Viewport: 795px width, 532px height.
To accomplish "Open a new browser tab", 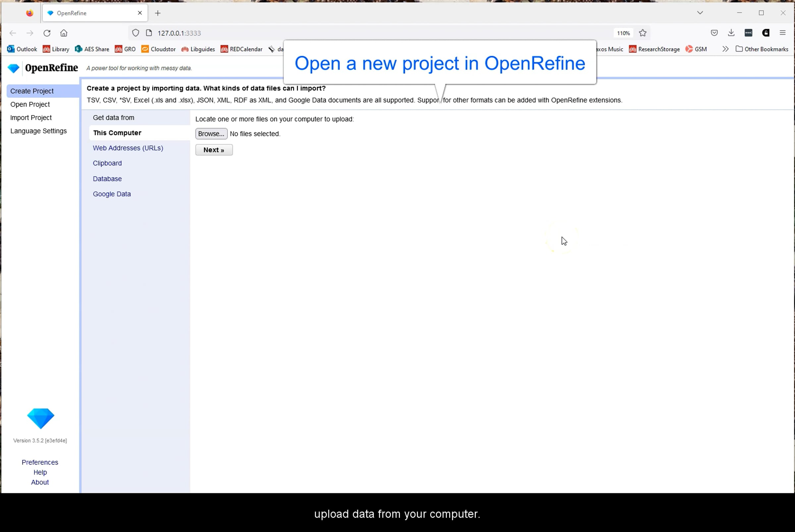I will (157, 13).
